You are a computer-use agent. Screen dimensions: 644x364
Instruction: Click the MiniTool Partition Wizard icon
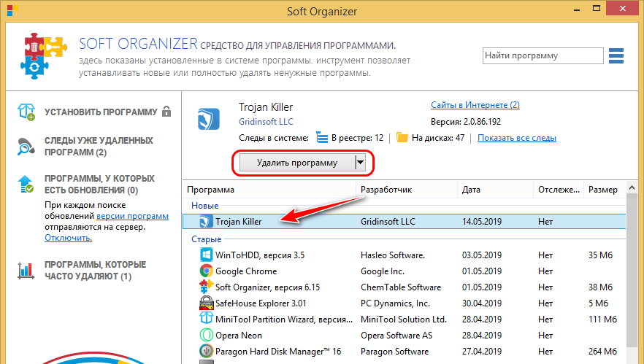pos(206,319)
